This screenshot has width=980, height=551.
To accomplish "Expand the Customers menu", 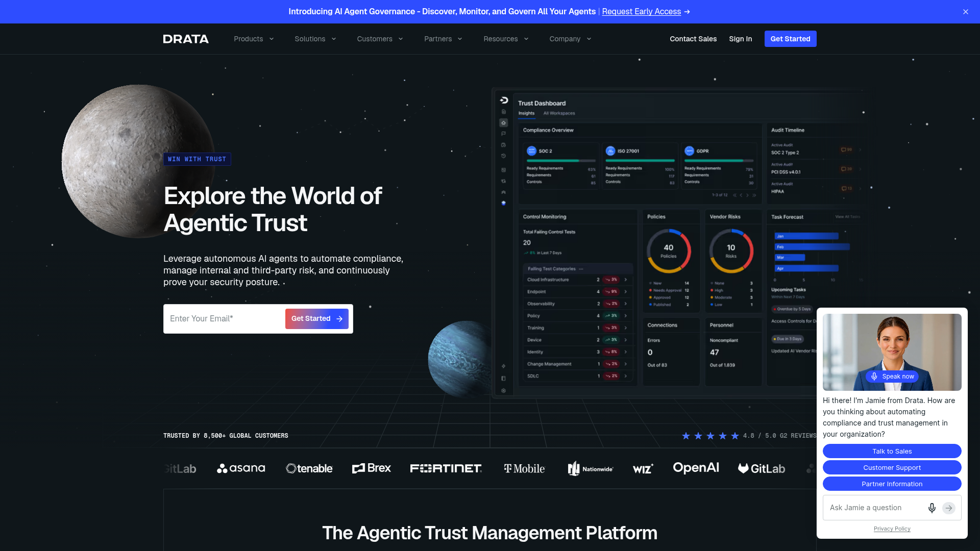I will (x=380, y=39).
